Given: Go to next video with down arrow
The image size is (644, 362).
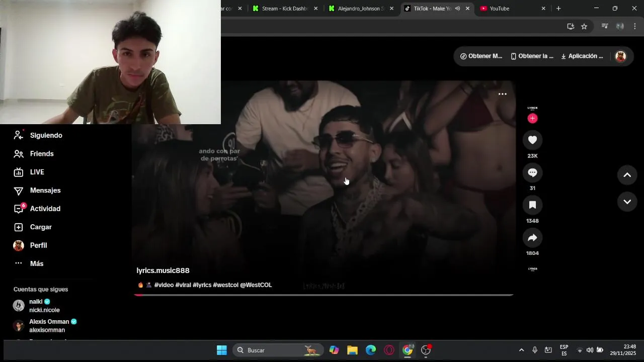Looking at the screenshot, I should (x=627, y=202).
